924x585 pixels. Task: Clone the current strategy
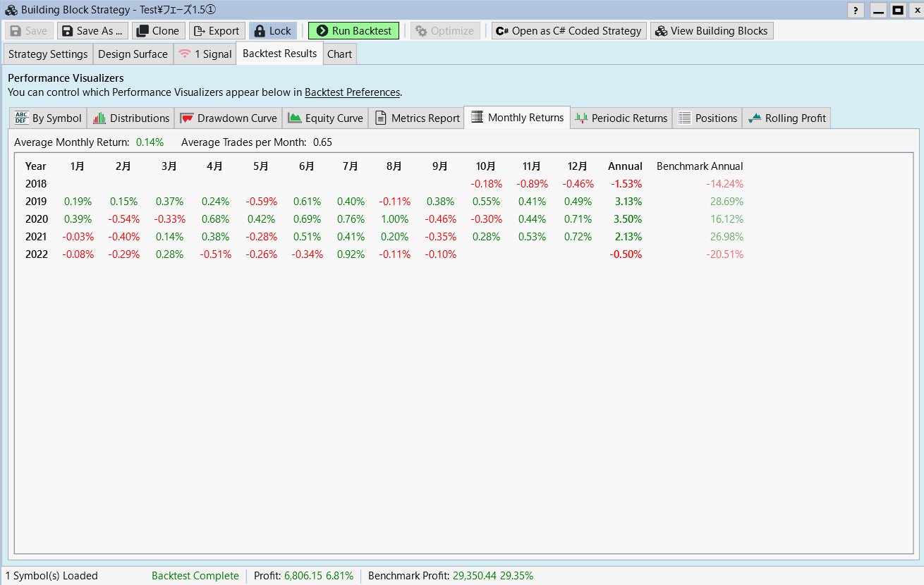point(159,31)
